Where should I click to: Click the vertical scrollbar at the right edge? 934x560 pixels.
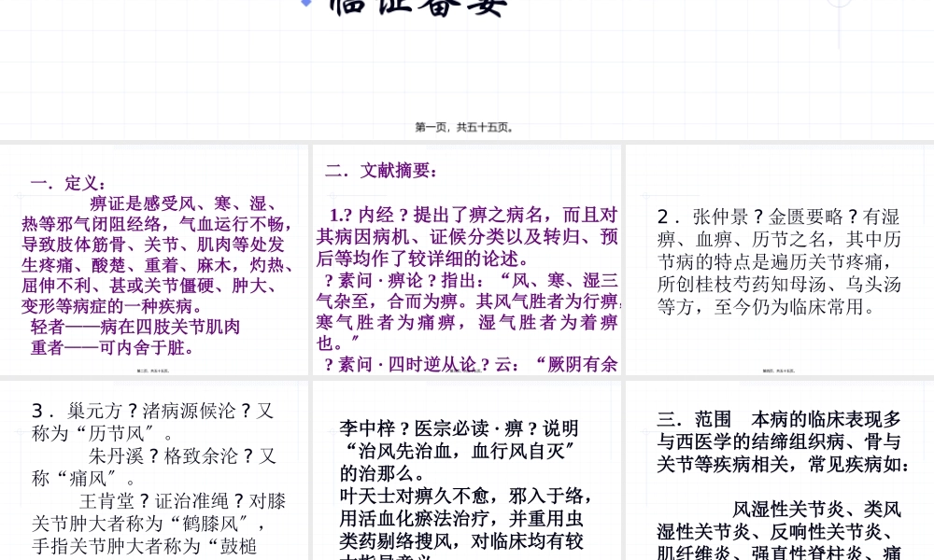click(x=930, y=280)
